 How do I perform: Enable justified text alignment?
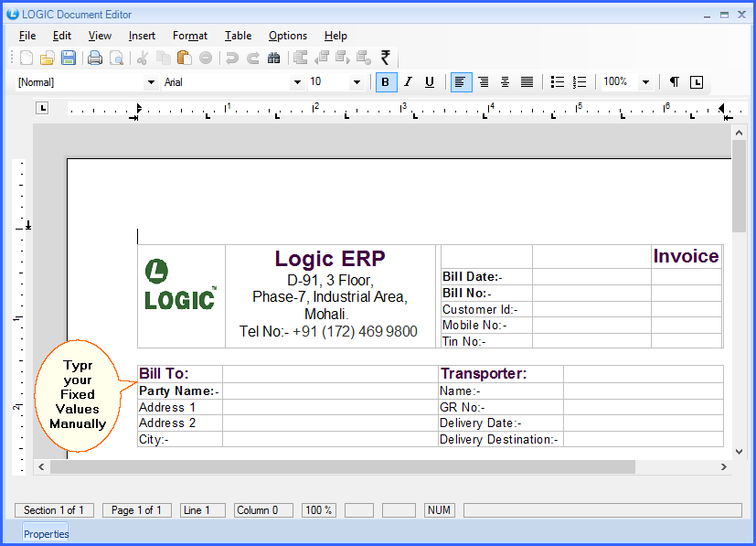click(x=527, y=82)
